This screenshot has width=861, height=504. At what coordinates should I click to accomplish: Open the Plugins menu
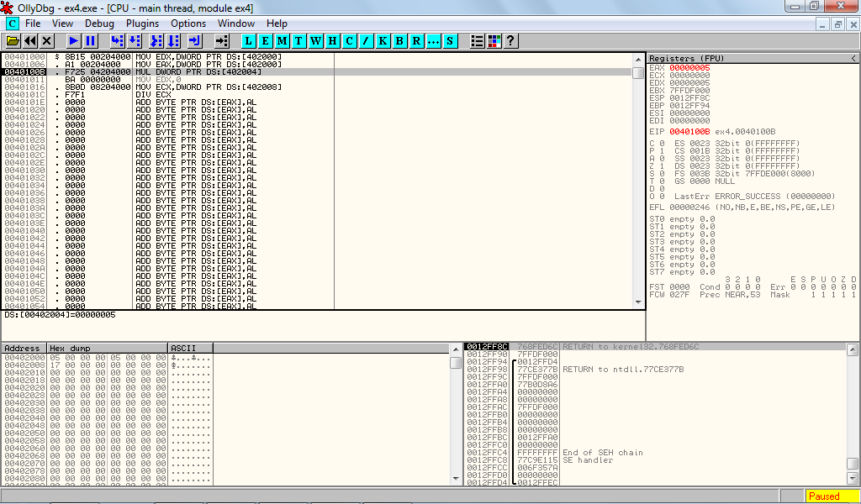tap(142, 24)
